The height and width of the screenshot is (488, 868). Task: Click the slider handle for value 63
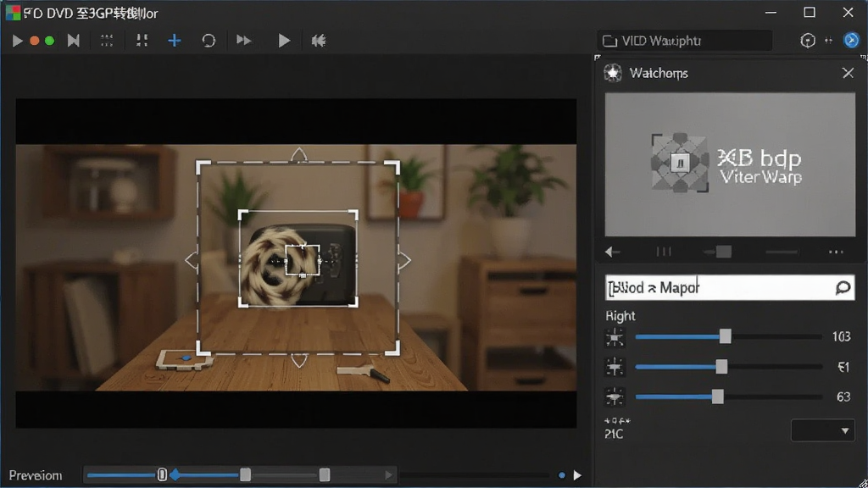pyautogui.click(x=717, y=396)
